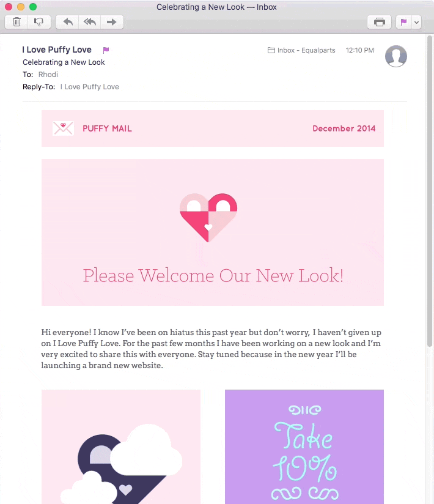Mark the email as junk

(x=39, y=22)
